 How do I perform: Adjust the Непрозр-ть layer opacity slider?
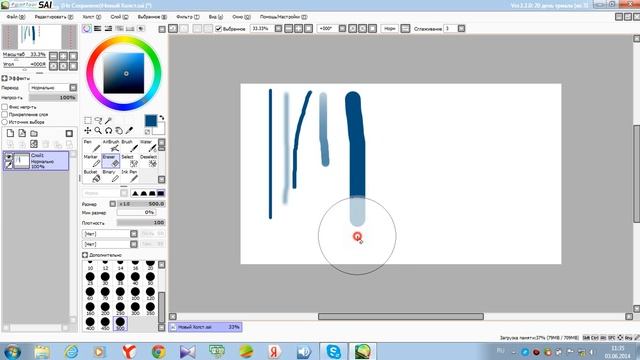click(53, 98)
